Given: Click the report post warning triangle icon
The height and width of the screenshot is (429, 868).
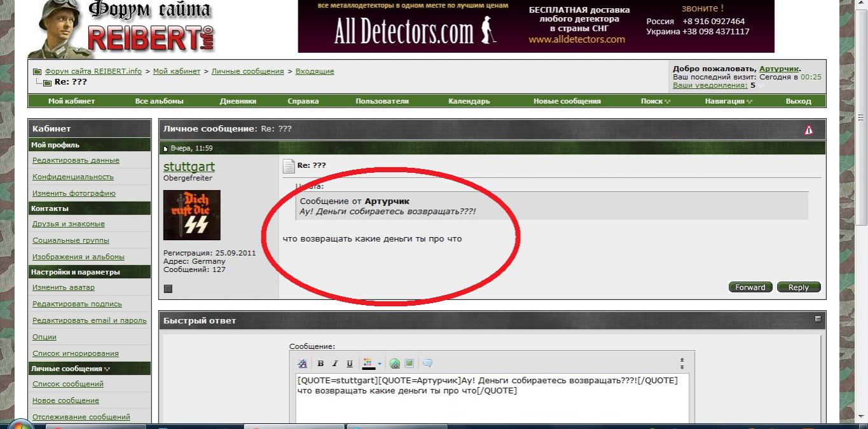Looking at the screenshot, I should pos(808,130).
